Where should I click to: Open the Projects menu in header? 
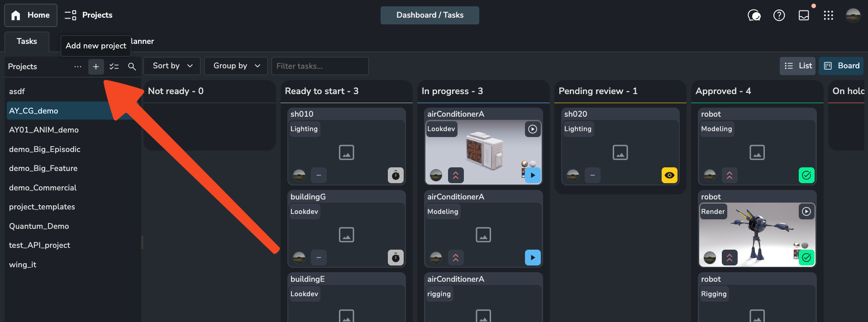tap(88, 15)
